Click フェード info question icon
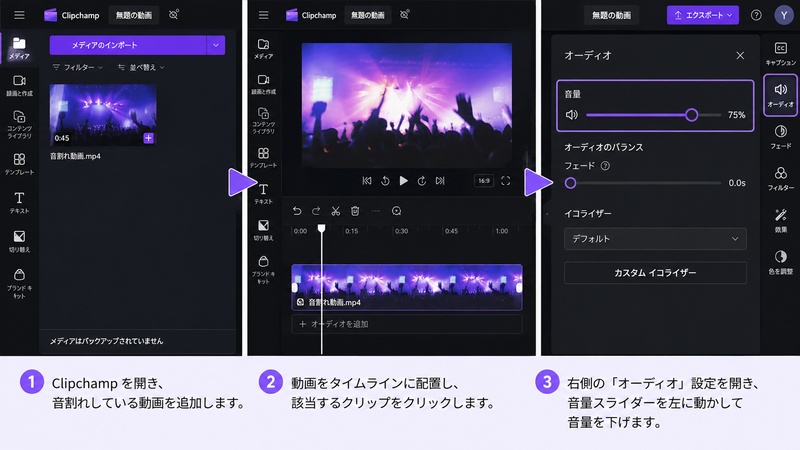This screenshot has width=800, height=450. click(x=605, y=166)
